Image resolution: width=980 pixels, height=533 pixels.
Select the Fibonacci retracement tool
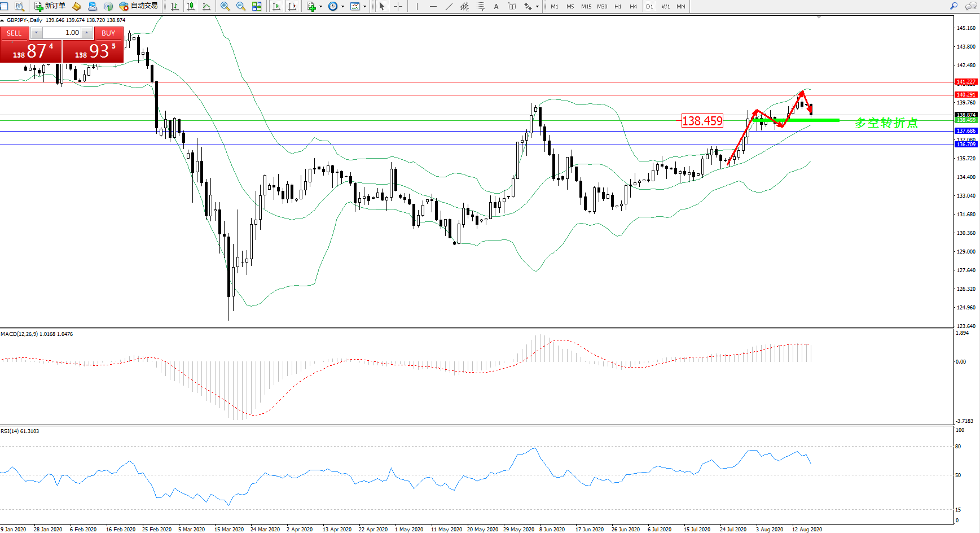(481, 6)
